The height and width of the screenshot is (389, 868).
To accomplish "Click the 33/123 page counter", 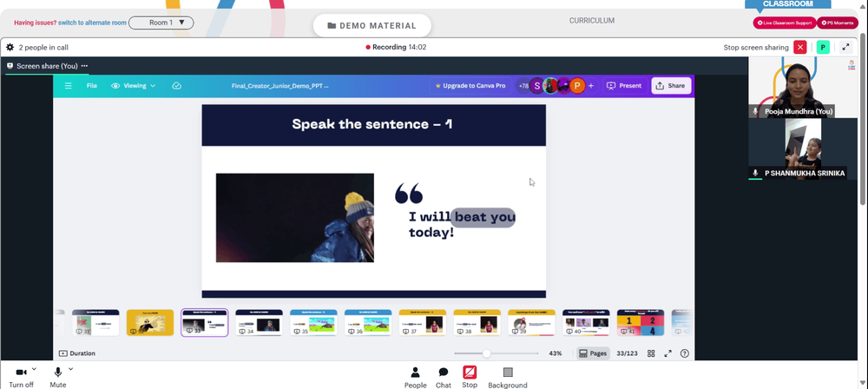I will [x=628, y=353].
